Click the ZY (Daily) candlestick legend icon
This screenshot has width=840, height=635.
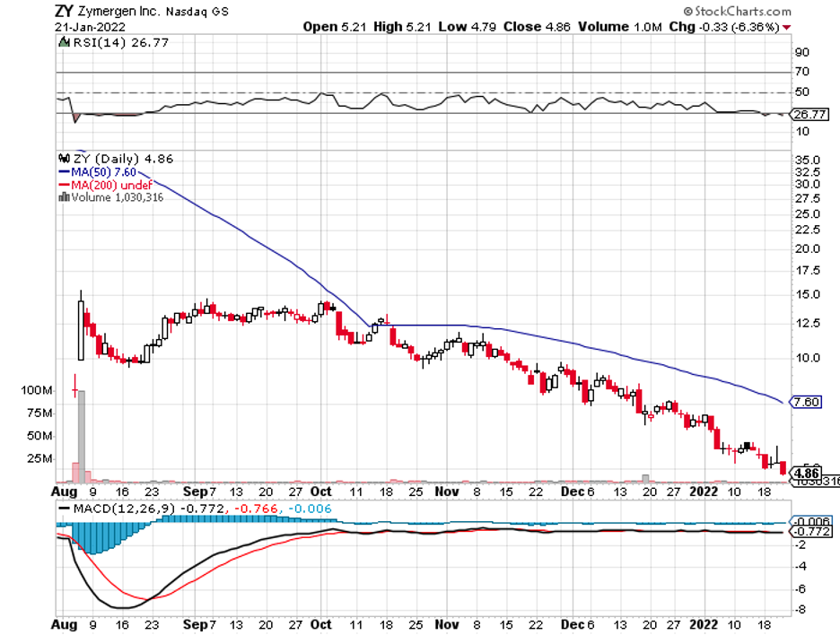[64, 159]
